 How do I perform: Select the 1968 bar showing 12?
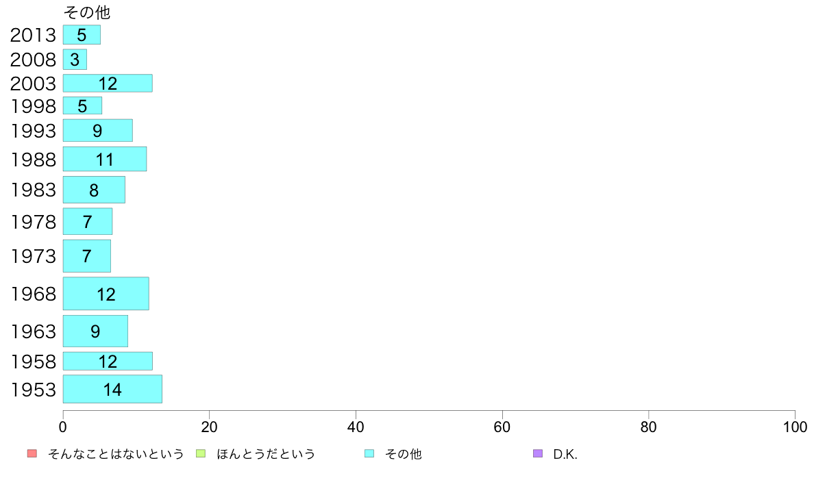click(106, 294)
